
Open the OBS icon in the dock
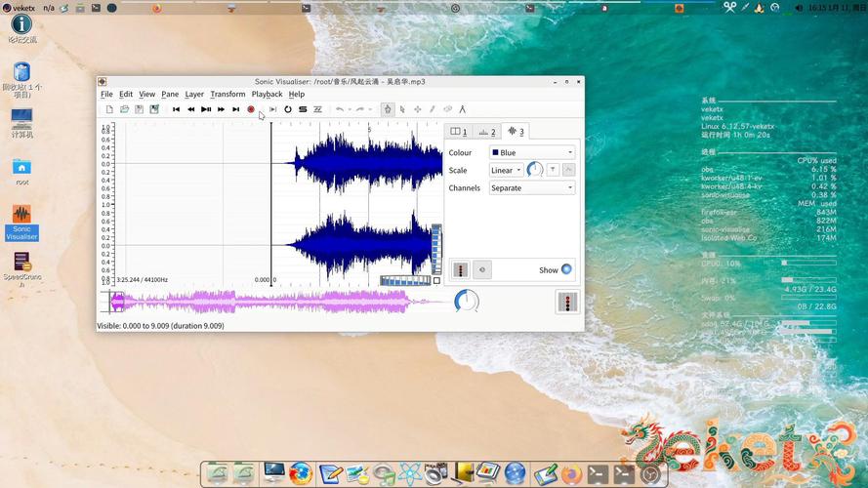pyautogui.click(x=650, y=474)
